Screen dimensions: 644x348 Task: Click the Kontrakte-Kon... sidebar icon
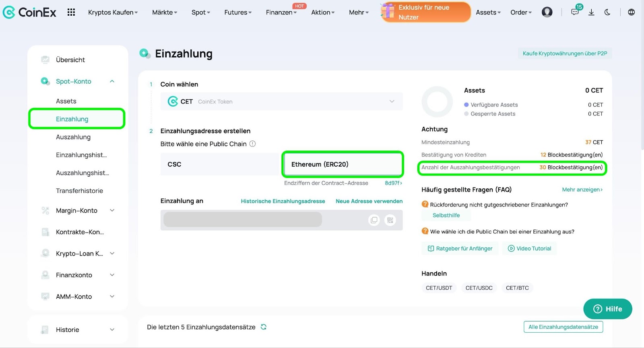[45, 232]
